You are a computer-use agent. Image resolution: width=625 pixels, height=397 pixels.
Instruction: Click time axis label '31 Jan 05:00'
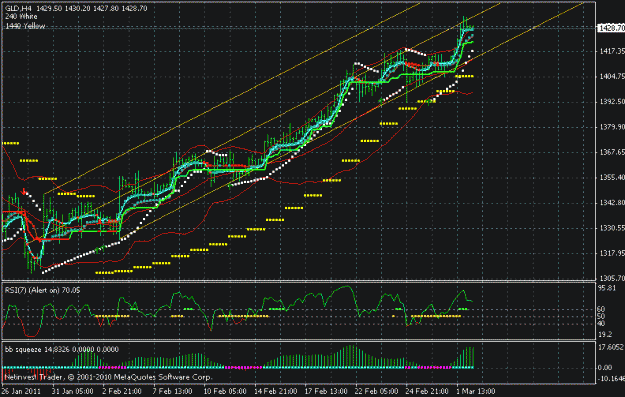click(x=73, y=391)
